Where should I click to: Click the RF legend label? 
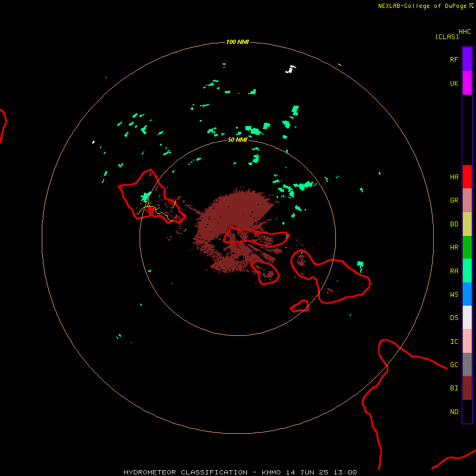pyautogui.click(x=454, y=59)
